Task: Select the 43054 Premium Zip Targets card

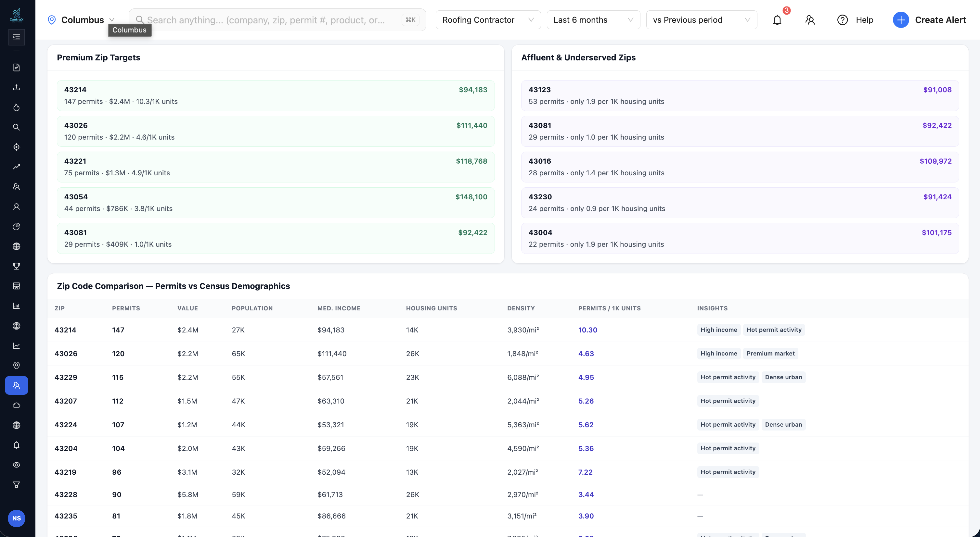Action: [276, 203]
